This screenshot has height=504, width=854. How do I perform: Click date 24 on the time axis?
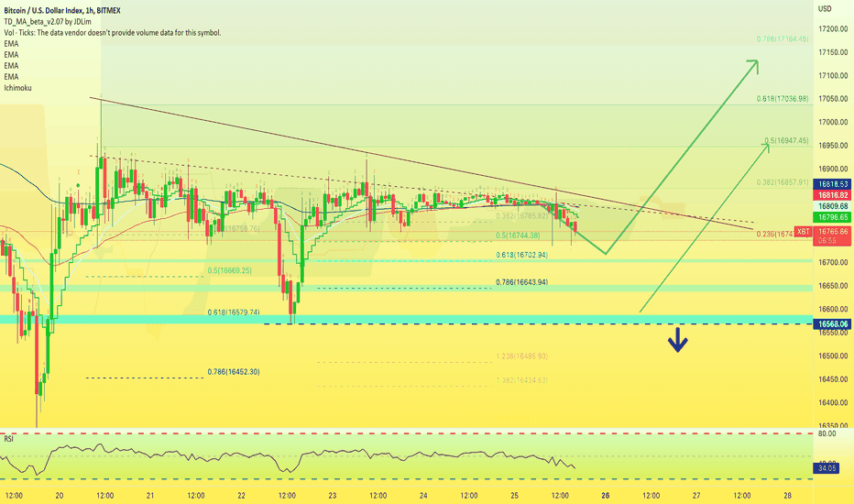[x=423, y=495]
